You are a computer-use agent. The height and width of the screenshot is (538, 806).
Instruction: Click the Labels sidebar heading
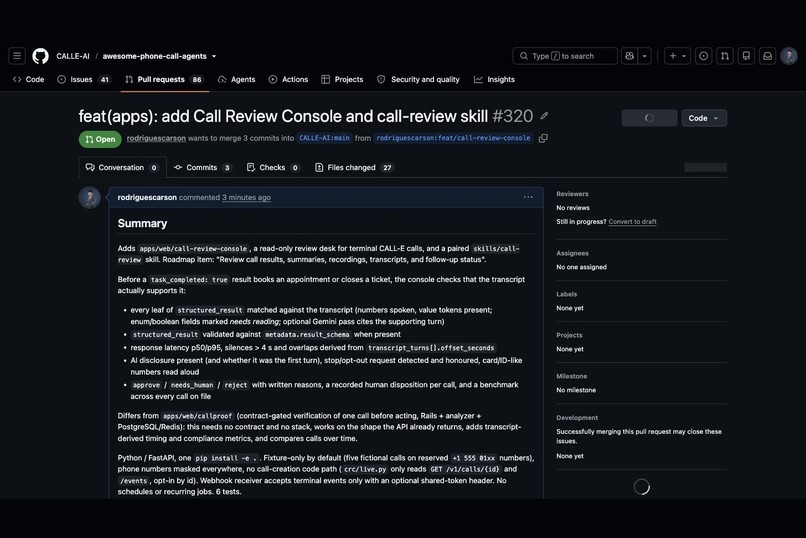(566, 294)
